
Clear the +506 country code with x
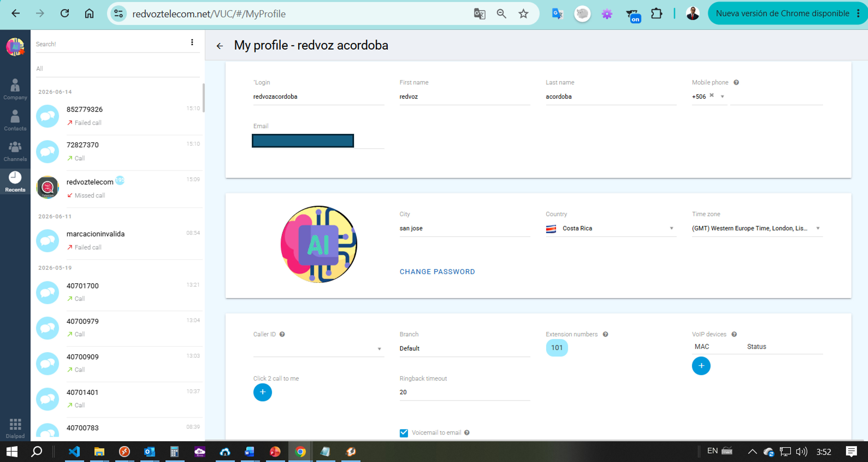coord(712,95)
